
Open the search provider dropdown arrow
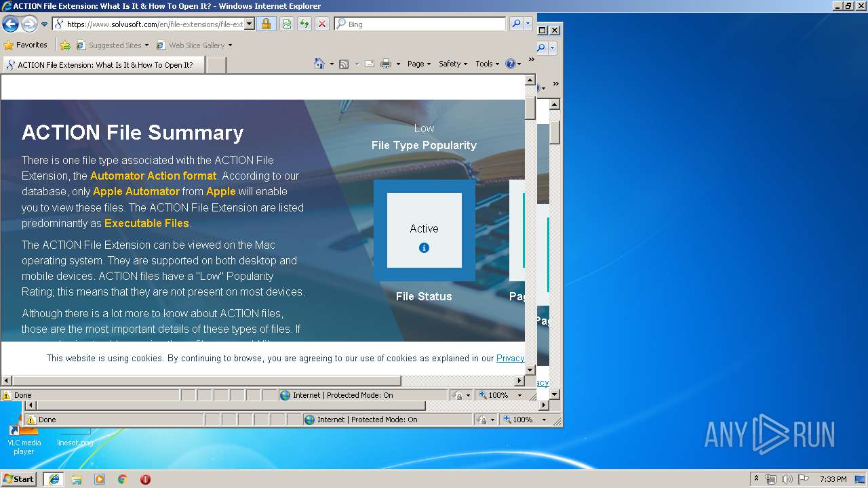tap(528, 24)
